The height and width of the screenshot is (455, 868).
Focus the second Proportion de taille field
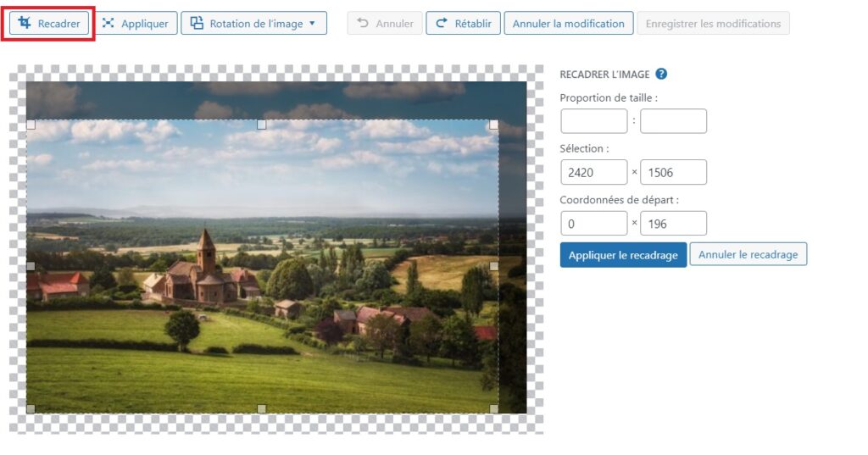click(x=673, y=121)
